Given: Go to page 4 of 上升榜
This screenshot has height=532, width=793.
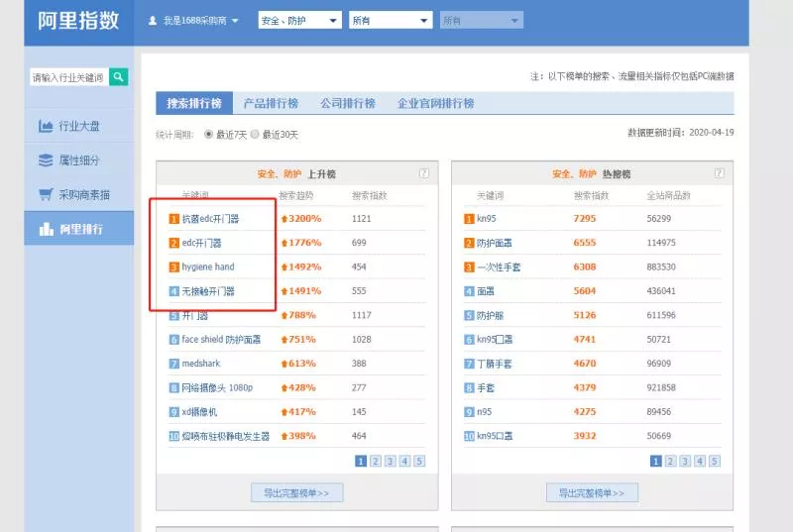Looking at the screenshot, I should pyautogui.click(x=404, y=461).
